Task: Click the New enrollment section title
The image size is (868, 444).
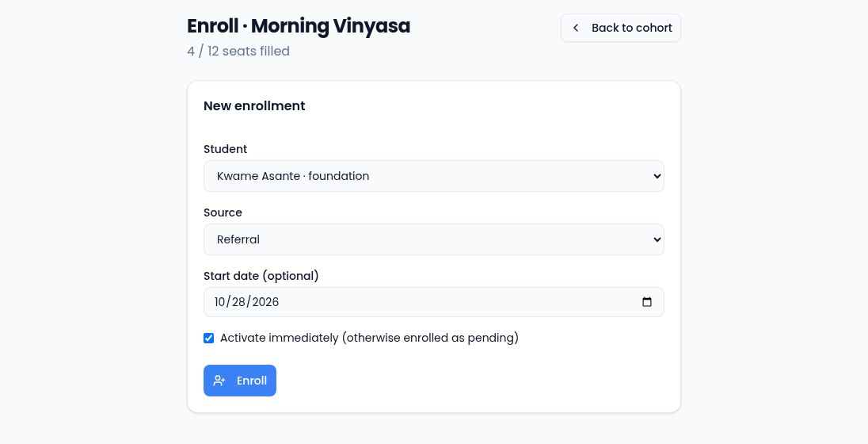Action: [x=254, y=106]
